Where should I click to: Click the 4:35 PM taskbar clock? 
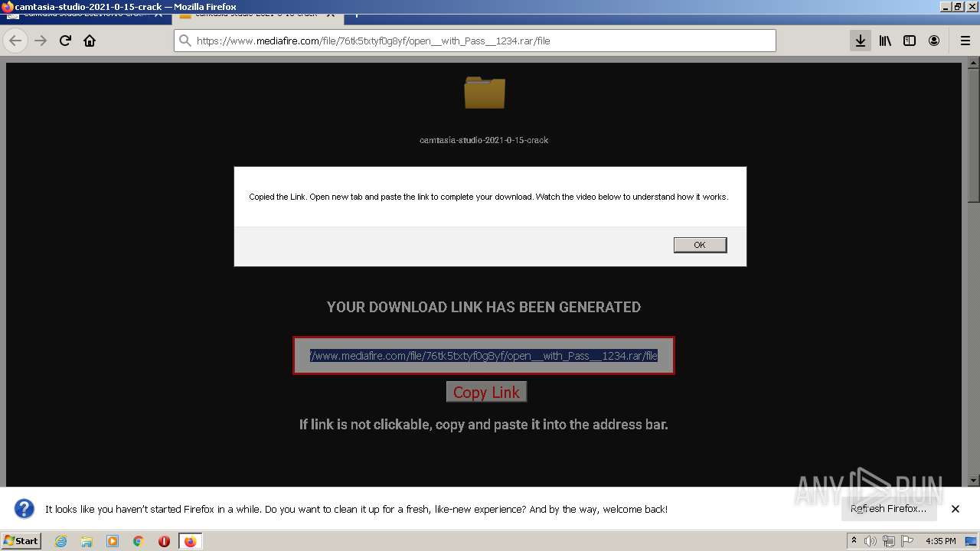tap(940, 541)
